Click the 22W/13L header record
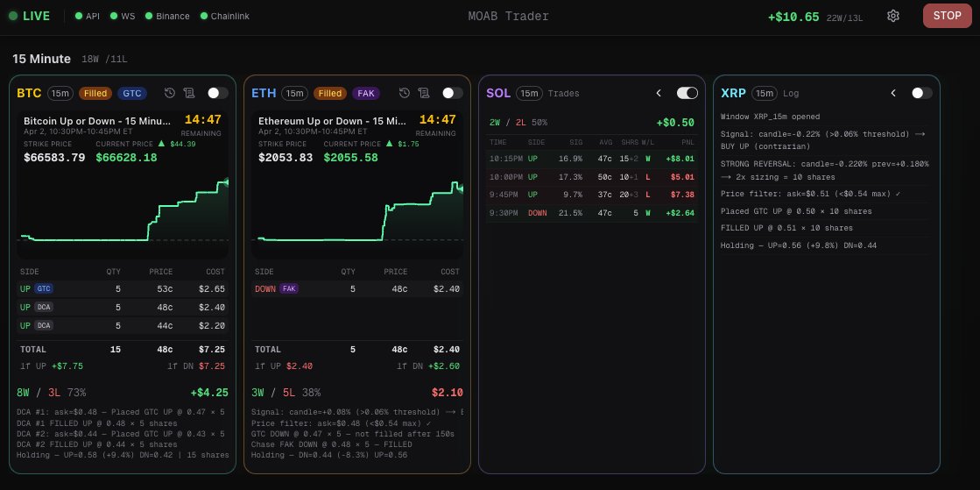 tap(844, 18)
